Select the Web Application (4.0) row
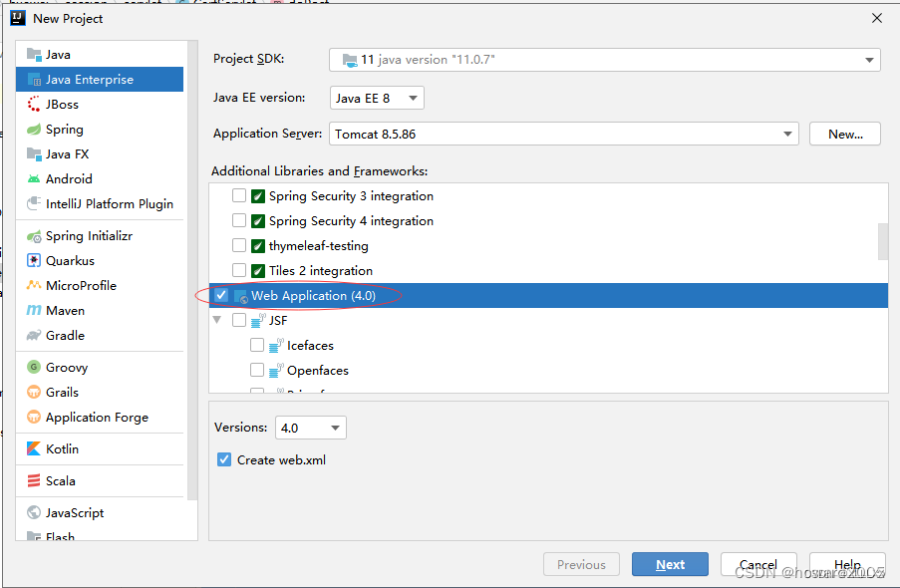900x588 pixels. 548,295
